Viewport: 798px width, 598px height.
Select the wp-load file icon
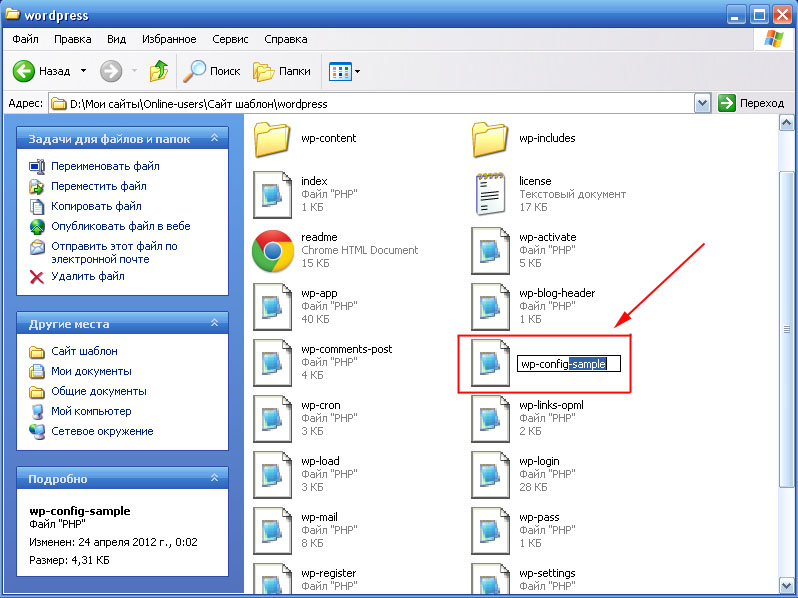click(x=272, y=474)
